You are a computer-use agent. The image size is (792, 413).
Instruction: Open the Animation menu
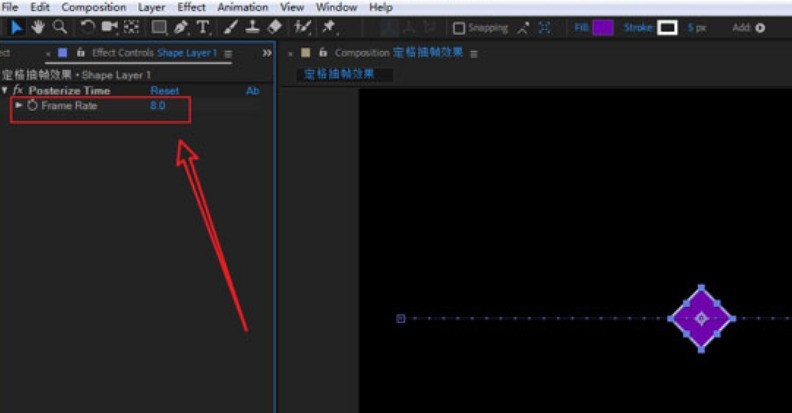242,7
